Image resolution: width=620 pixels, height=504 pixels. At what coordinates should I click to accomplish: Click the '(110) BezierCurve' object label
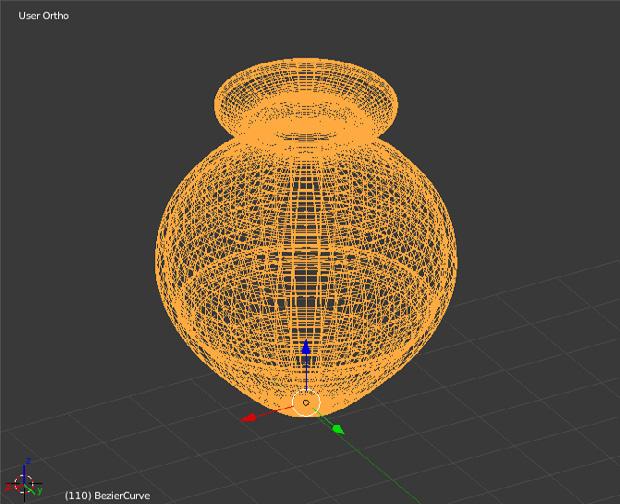pos(107,496)
